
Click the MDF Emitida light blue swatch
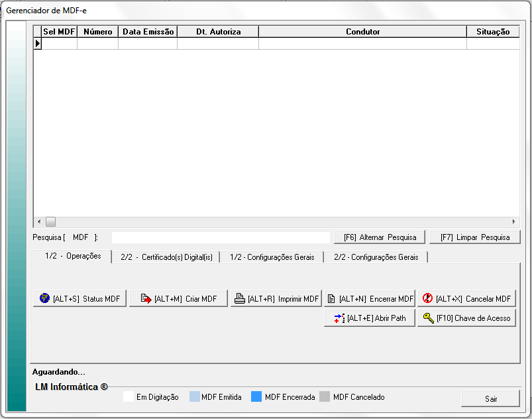(x=194, y=397)
